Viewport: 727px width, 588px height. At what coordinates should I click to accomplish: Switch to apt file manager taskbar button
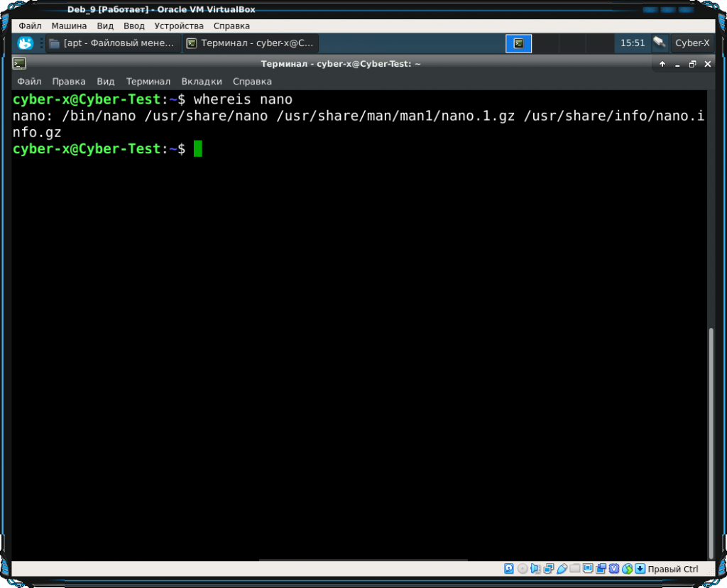(113, 43)
